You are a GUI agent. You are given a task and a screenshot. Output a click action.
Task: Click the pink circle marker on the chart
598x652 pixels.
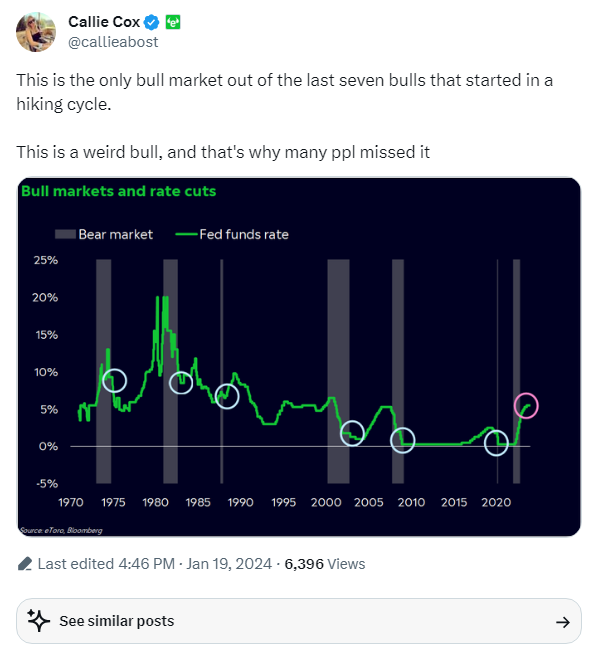tap(526, 405)
